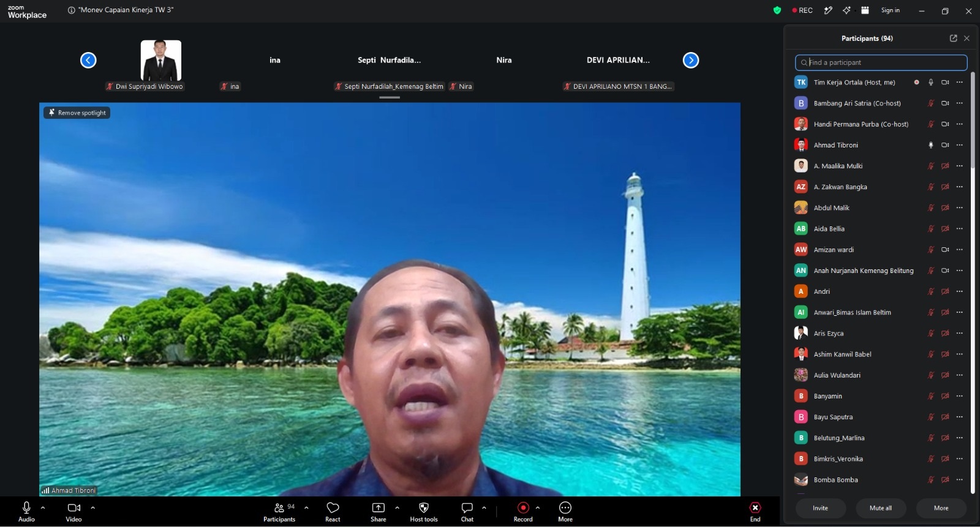
Task: Pop out the Participants panel
Action: [953, 38]
